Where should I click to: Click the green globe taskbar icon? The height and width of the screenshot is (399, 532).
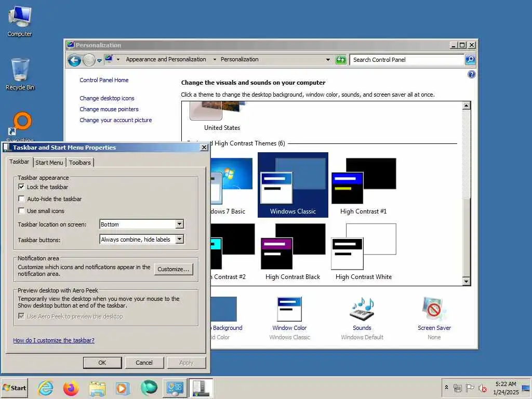[x=149, y=388]
